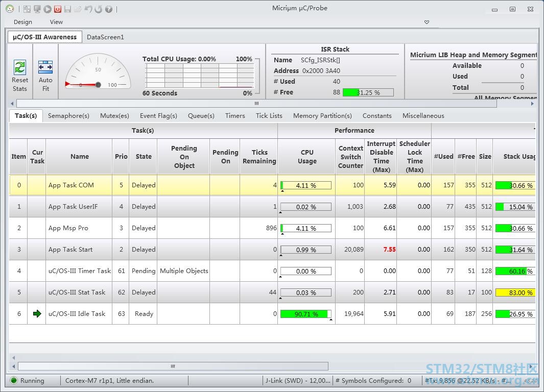Image resolution: width=544 pixels, height=392 pixels.
Task: Click the CPU Usage column header
Action: (x=306, y=156)
